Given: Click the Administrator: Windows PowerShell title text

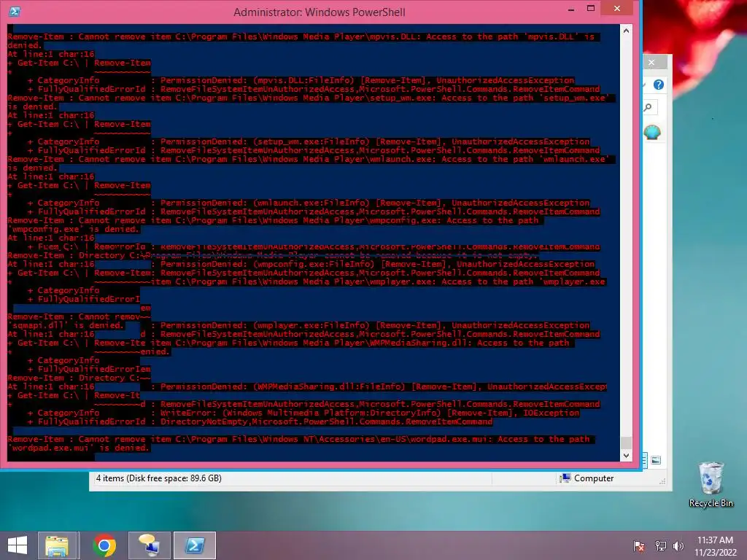Looking at the screenshot, I should click(320, 12).
